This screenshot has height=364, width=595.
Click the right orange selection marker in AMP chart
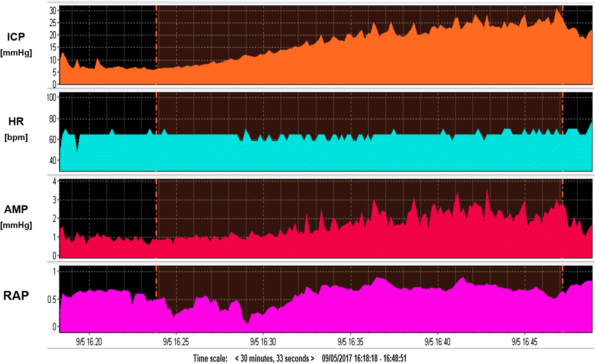(x=563, y=219)
